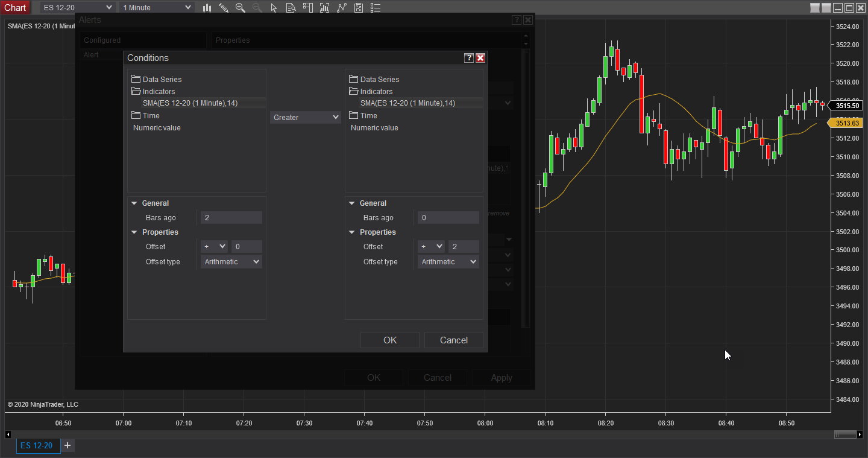Open the Indicators toolbar icon
The image size is (868, 458).
(x=325, y=8)
